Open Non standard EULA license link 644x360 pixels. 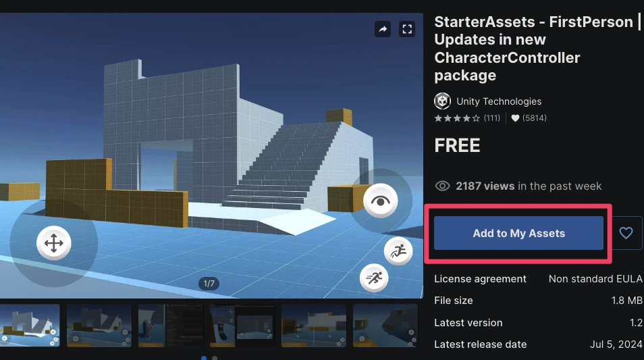(595, 279)
